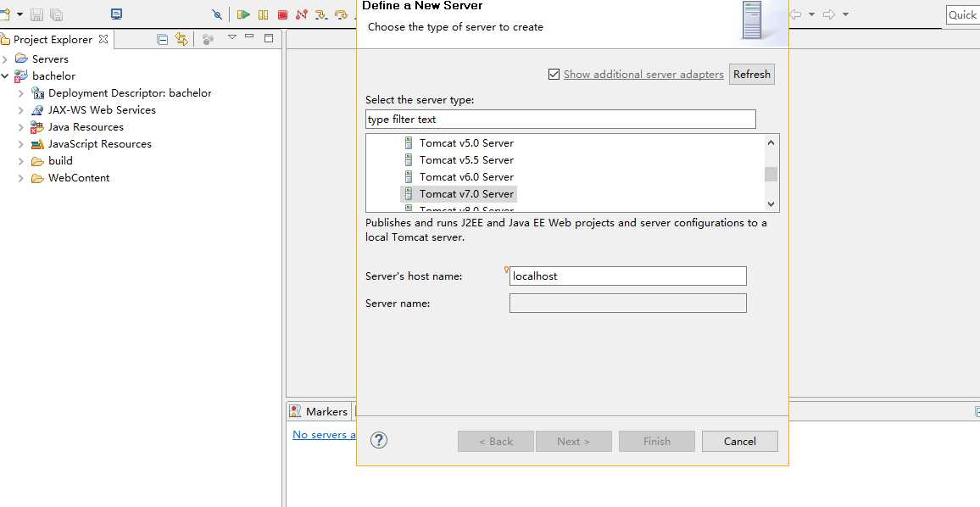Click the Save floppy disk icon
This screenshot has width=980, height=507.
(36, 14)
